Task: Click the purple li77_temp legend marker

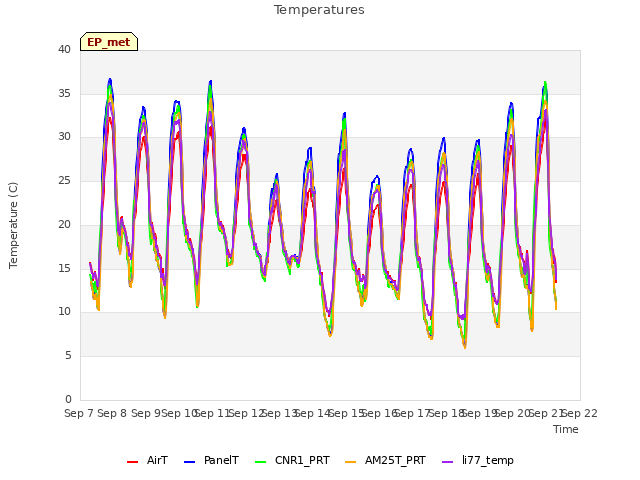Action: [x=447, y=462]
